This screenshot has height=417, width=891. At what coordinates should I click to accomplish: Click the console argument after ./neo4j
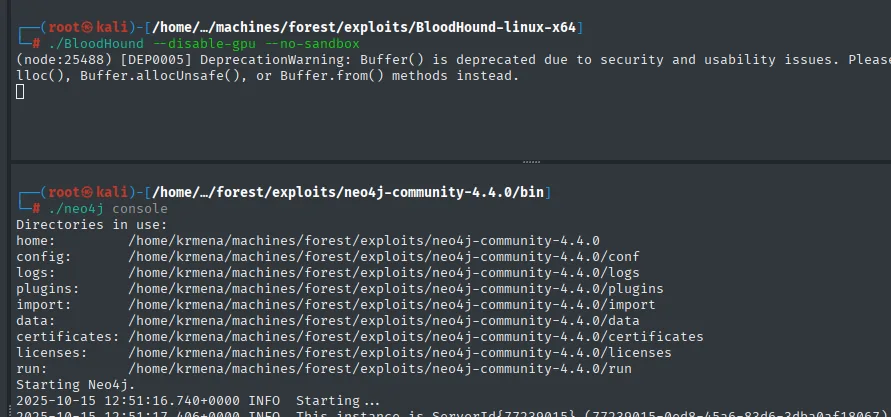(x=140, y=208)
